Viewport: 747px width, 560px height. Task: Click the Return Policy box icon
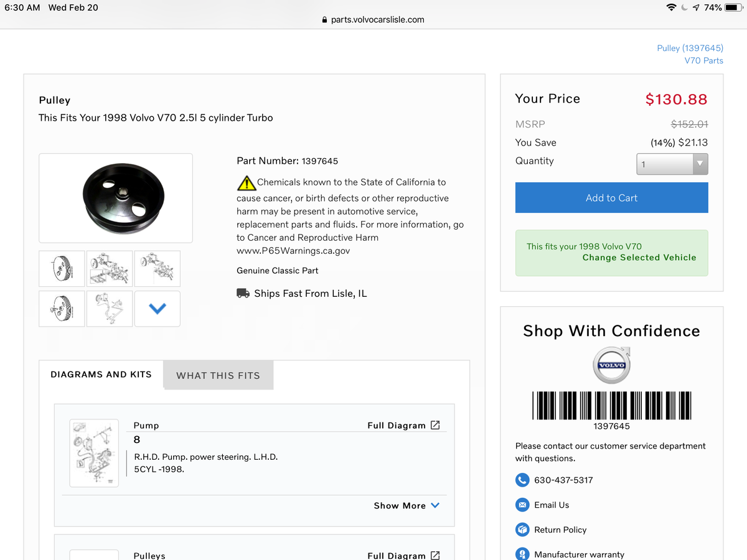tap(522, 530)
